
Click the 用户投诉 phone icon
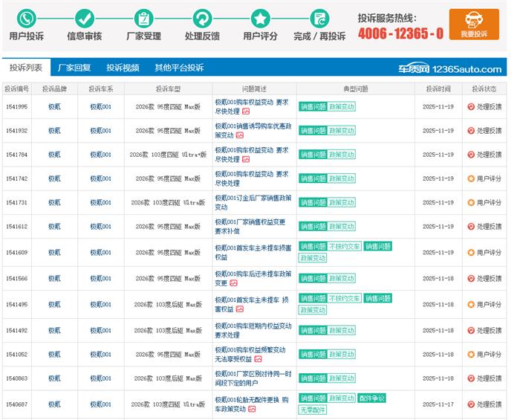point(26,19)
